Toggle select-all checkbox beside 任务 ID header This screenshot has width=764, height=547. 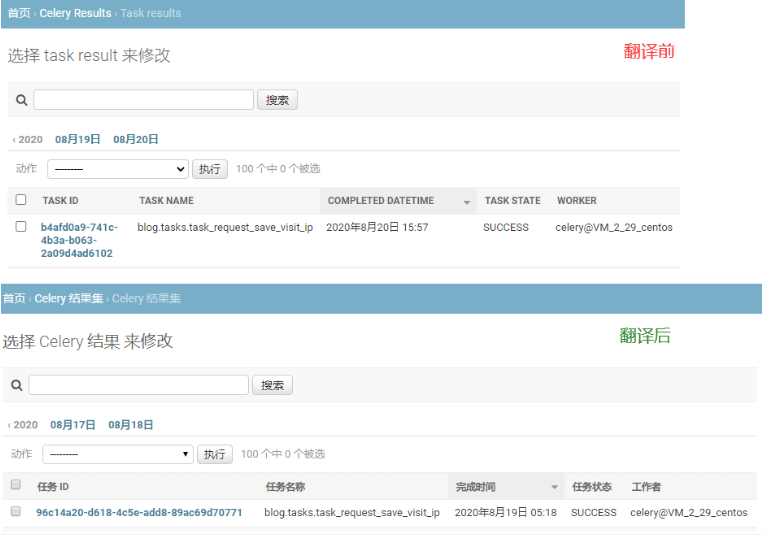pos(16,485)
